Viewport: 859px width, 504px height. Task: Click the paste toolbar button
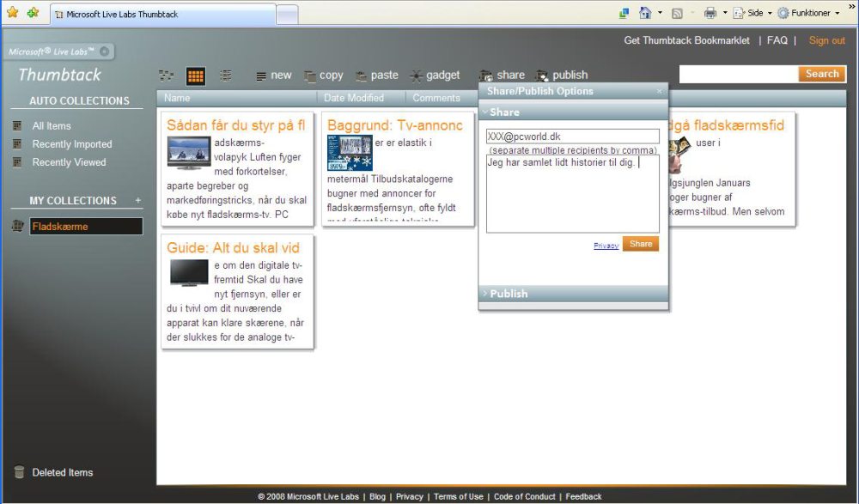coord(377,76)
